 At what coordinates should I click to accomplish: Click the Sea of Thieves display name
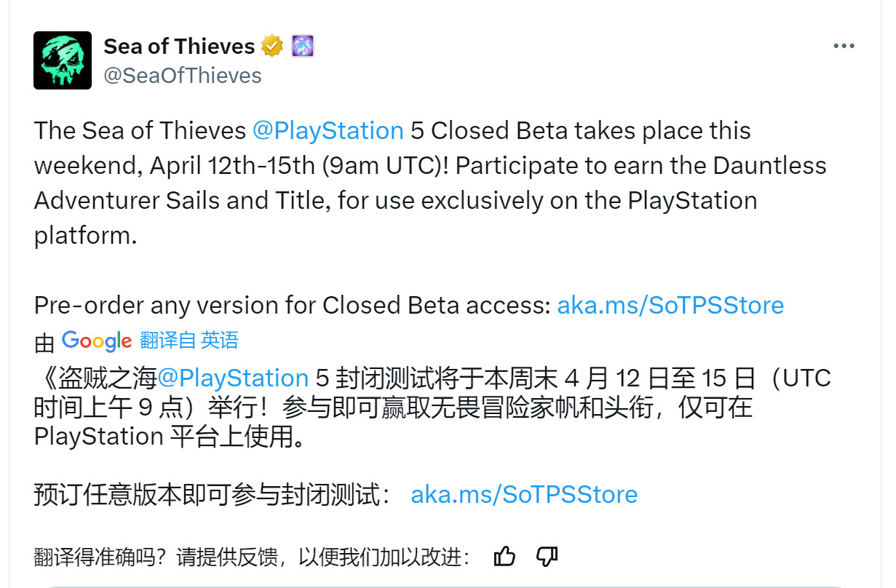tap(179, 46)
